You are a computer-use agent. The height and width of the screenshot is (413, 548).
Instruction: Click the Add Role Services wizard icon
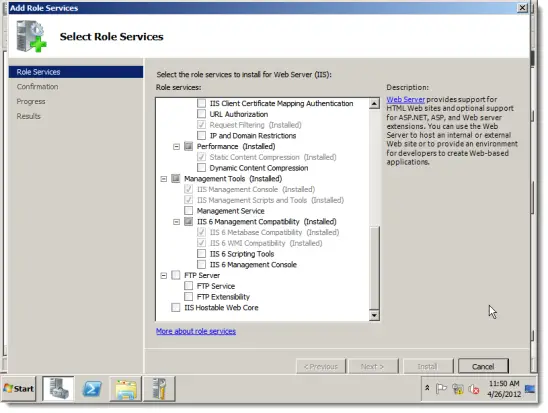[32, 36]
